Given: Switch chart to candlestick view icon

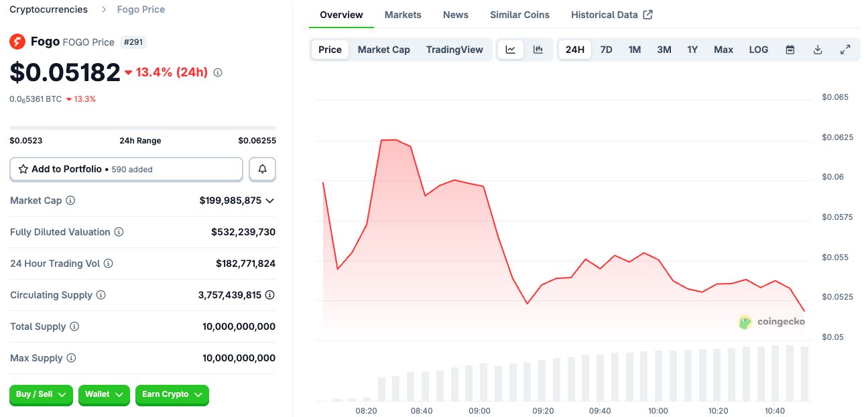Looking at the screenshot, I should (538, 50).
